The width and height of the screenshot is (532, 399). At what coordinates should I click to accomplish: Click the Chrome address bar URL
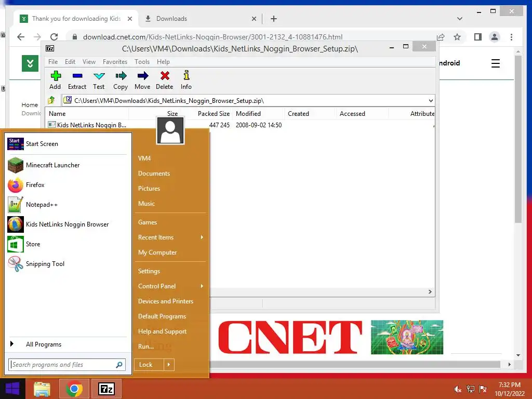[x=212, y=37]
